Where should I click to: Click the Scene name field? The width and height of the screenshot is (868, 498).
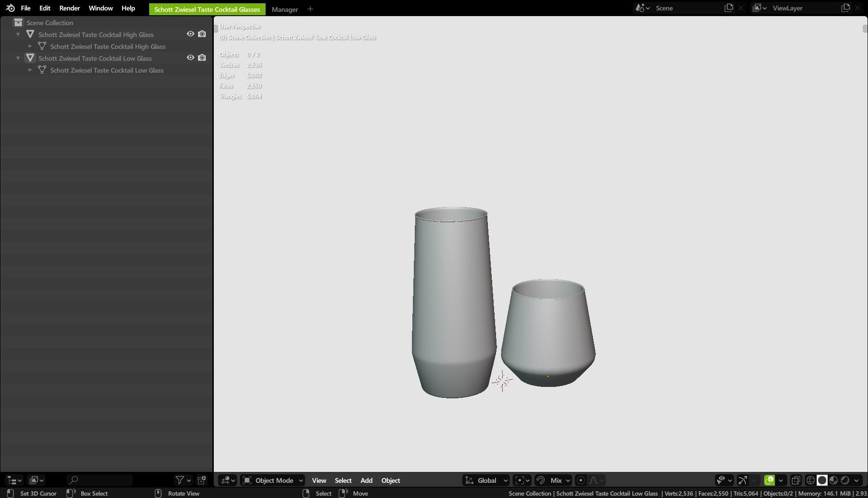tap(687, 8)
